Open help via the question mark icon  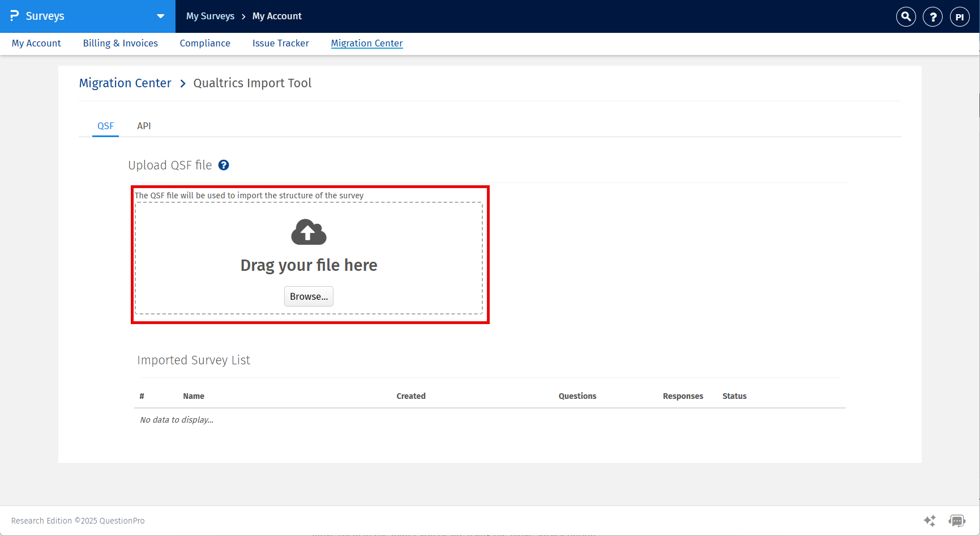(932, 16)
